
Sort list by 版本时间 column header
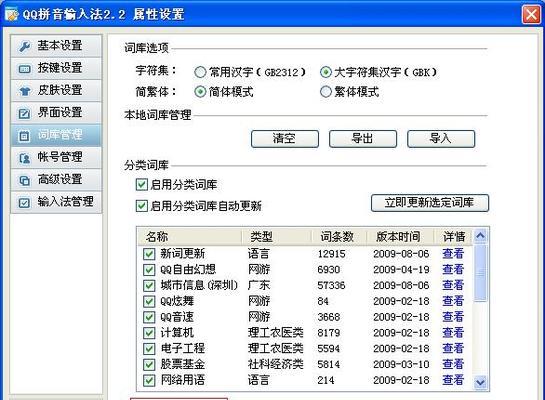[x=400, y=237]
